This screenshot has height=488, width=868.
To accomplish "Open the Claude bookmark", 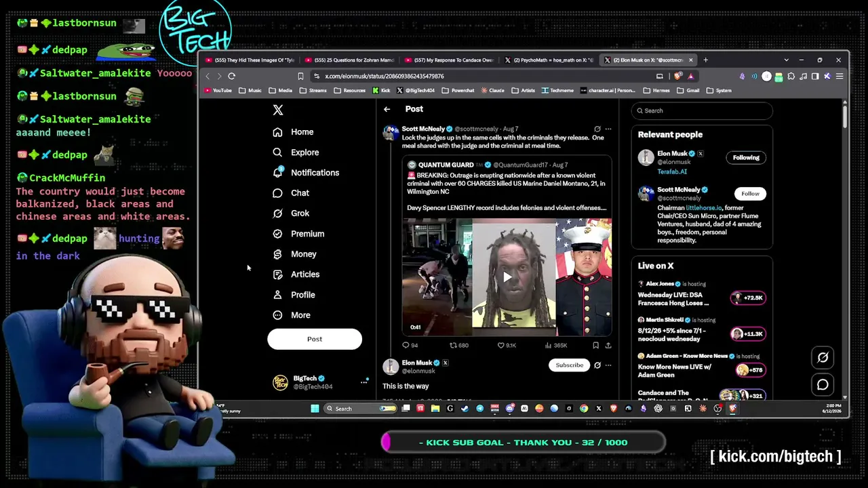I will (x=493, y=90).
